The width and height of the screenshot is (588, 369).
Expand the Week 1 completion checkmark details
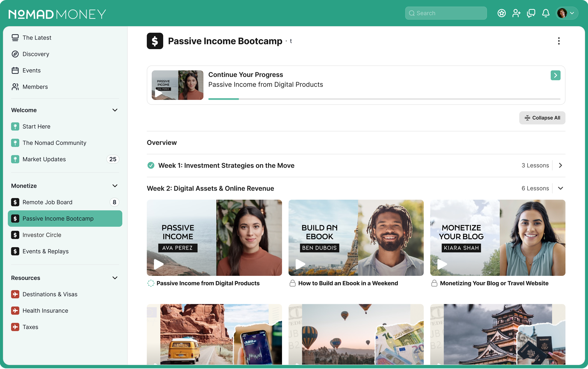tap(151, 165)
